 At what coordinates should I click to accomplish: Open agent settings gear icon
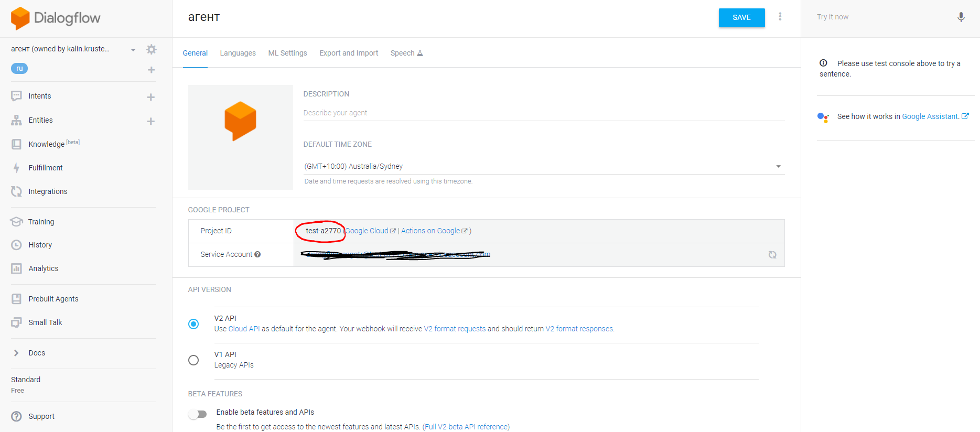[152, 49]
